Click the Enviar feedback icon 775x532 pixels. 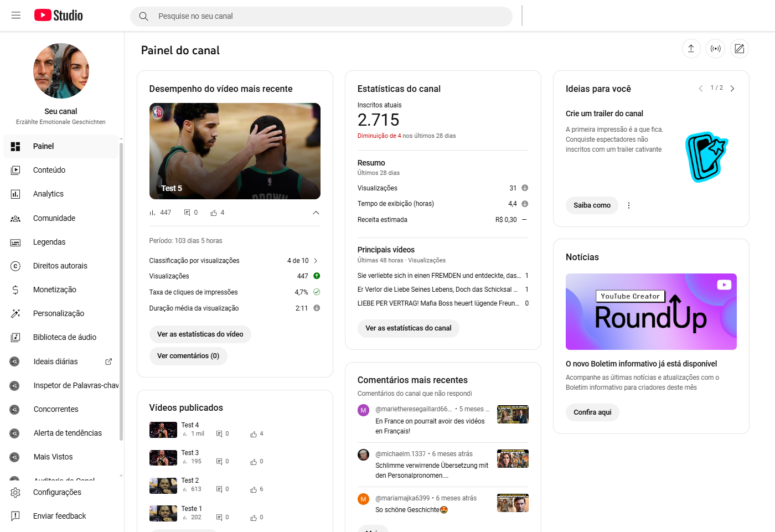(x=15, y=516)
